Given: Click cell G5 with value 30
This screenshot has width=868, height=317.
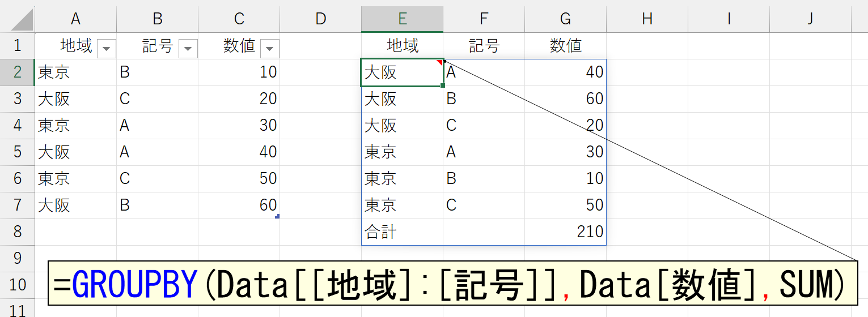Looking at the screenshot, I should (566, 152).
